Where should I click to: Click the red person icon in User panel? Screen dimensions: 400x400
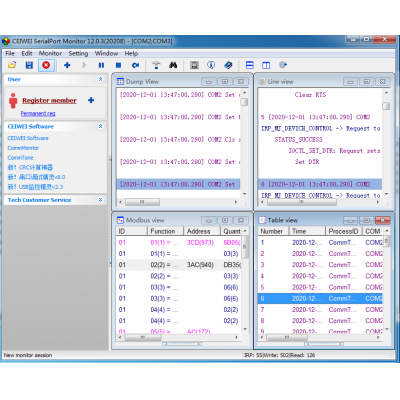click(x=13, y=100)
